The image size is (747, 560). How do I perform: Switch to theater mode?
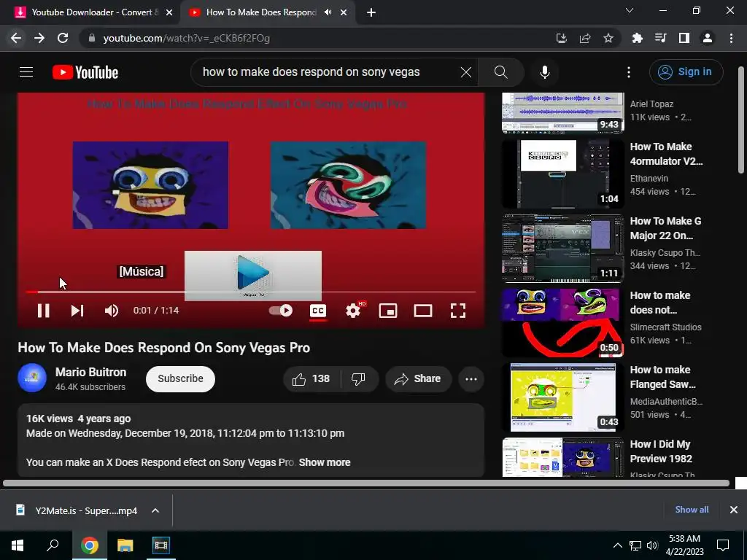(422, 311)
